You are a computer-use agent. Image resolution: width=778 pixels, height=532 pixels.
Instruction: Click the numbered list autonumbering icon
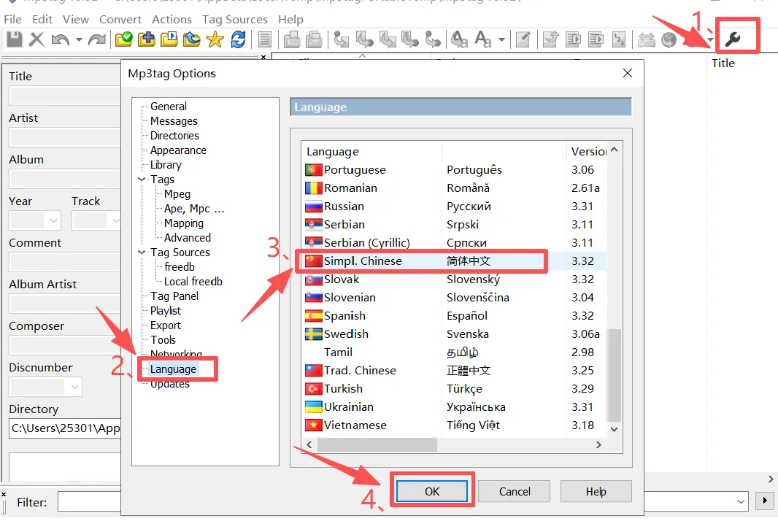coord(619,39)
